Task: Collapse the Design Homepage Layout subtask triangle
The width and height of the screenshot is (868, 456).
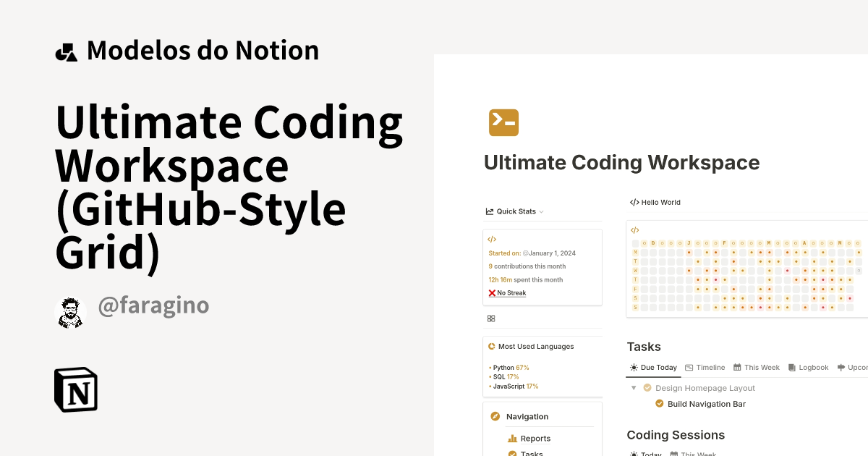Action: click(x=634, y=388)
